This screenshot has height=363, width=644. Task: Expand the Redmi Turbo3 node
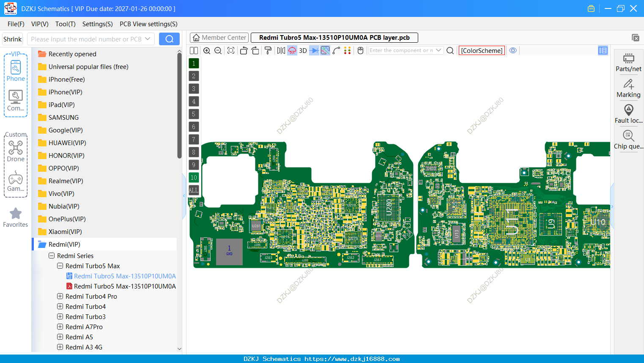pyautogui.click(x=60, y=316)
